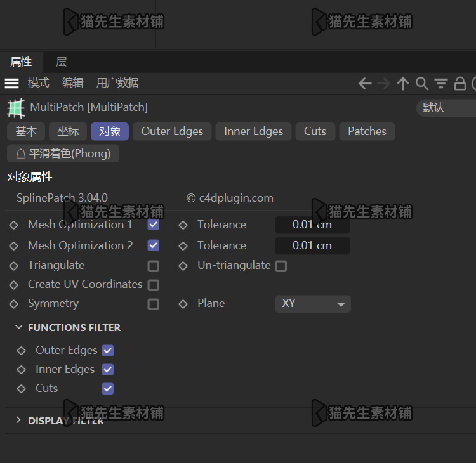Click keyframe diamond beside first Tolerance
The height and width of the screenshot is (463, 476).
[x=183, y=225]
